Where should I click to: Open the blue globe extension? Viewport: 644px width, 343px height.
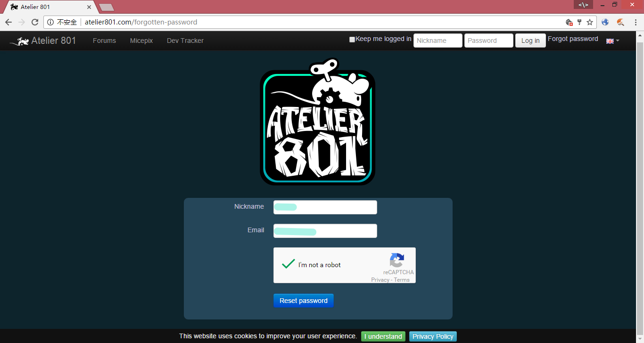tap(605, 22)
